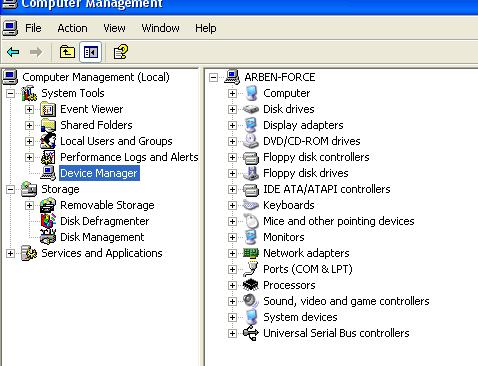478x366 pixels.
Task: Select the Floppy disk controllers label
Action: click(316, 157)
